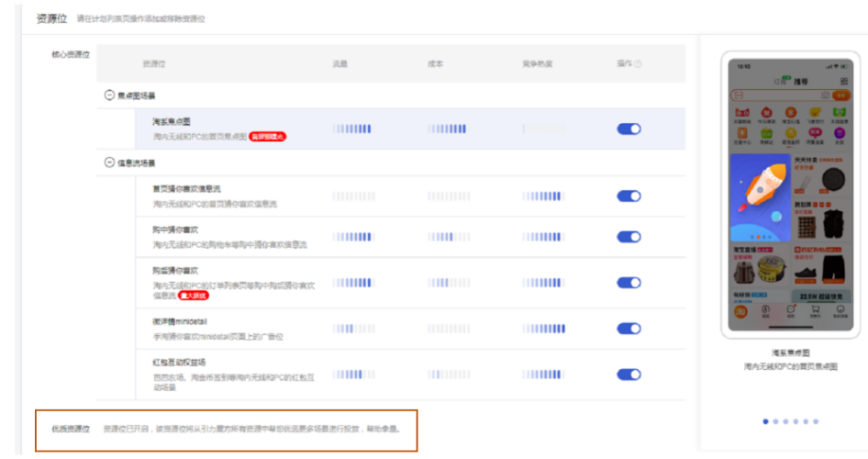Screen dimensions: 868x459
Task: Toggle the 购中猜你喜欢 resource switch
Action: tap(629, 237)
